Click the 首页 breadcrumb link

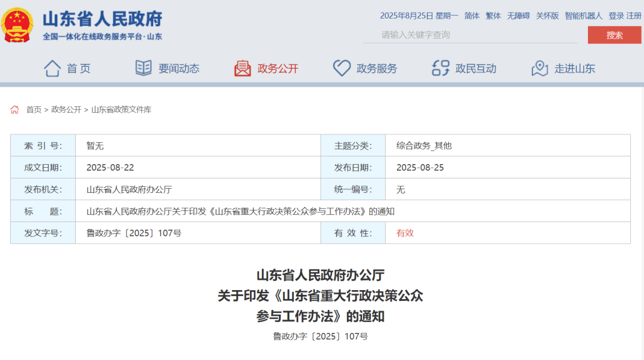click(x=33, y=109)
